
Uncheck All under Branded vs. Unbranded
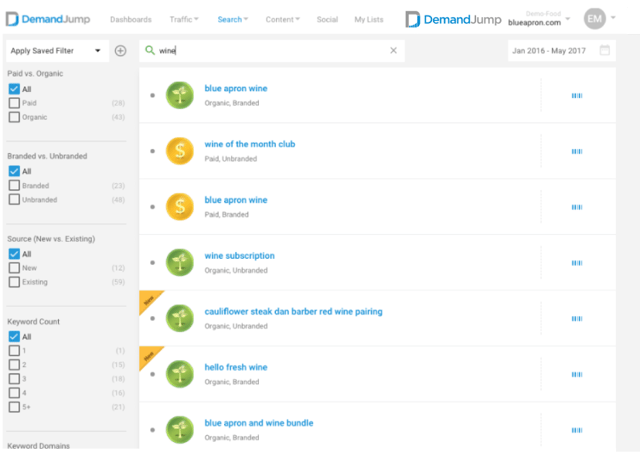(14, 171)
